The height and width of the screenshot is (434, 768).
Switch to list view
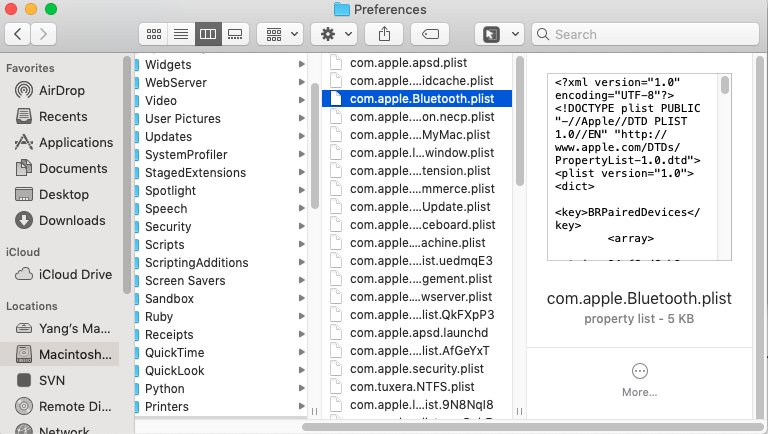tap(181, 34)
